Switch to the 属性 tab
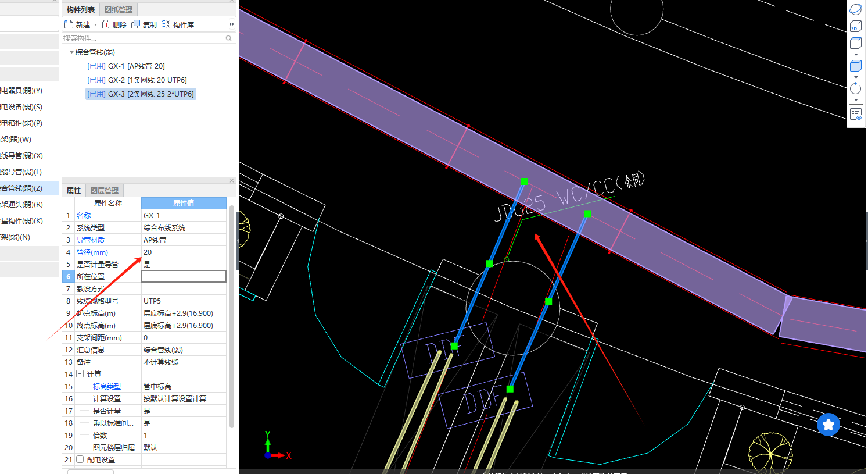868x474 pixels. 74,190
